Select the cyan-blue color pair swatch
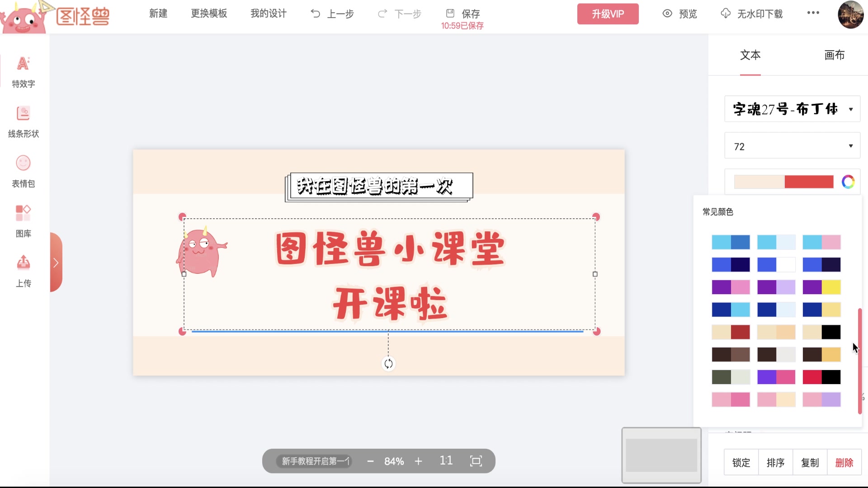Screen dimensions: 868x488 pos(731,242)
